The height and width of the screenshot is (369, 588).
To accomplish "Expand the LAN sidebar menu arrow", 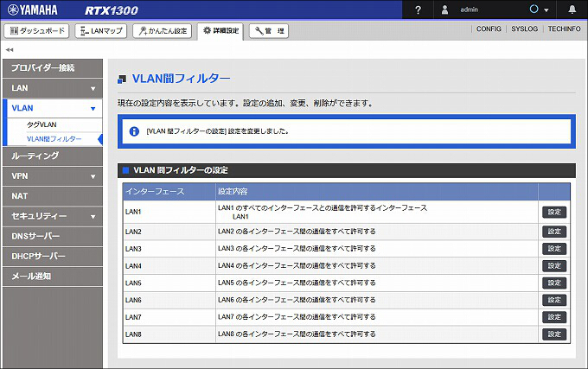I will (93, 89).
